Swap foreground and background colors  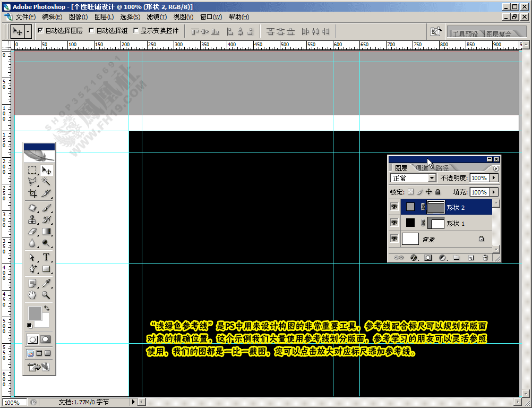pos(47,308)
